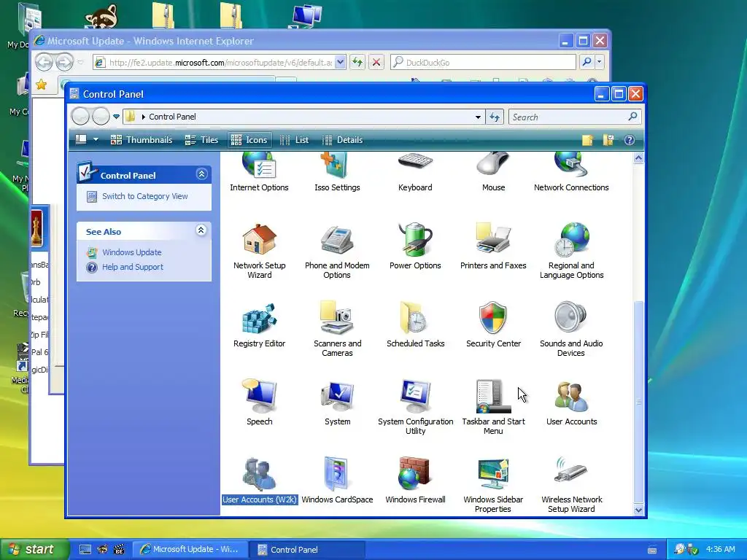
Task: Open Network Connections
Action: [x=571, y=171]
